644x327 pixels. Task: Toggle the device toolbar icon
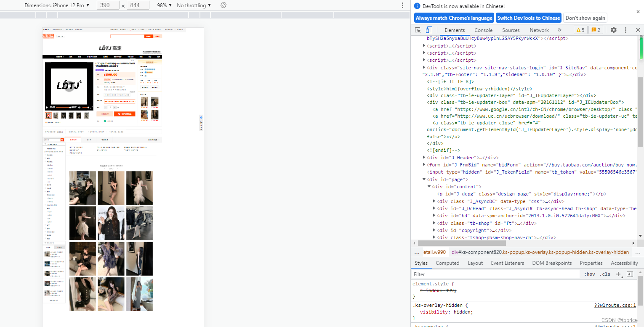(x=429, y=30)
